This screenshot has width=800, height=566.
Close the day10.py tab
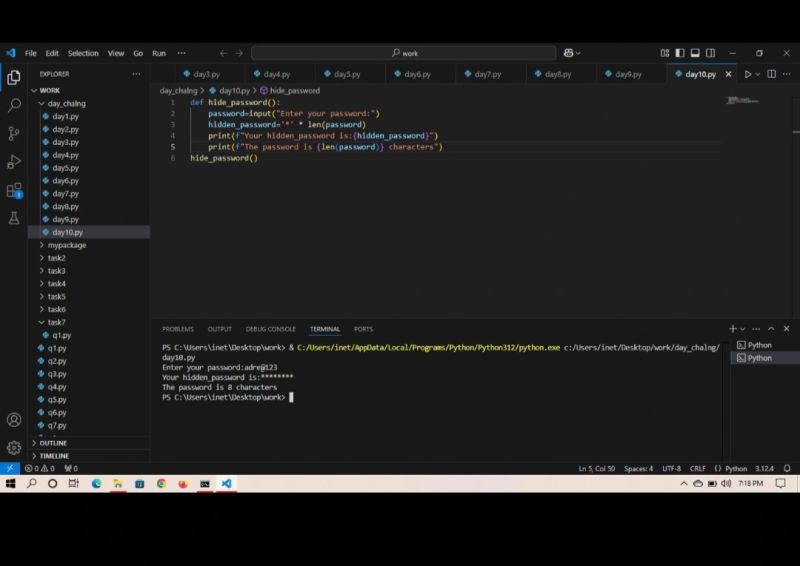(x=729, y=74)
